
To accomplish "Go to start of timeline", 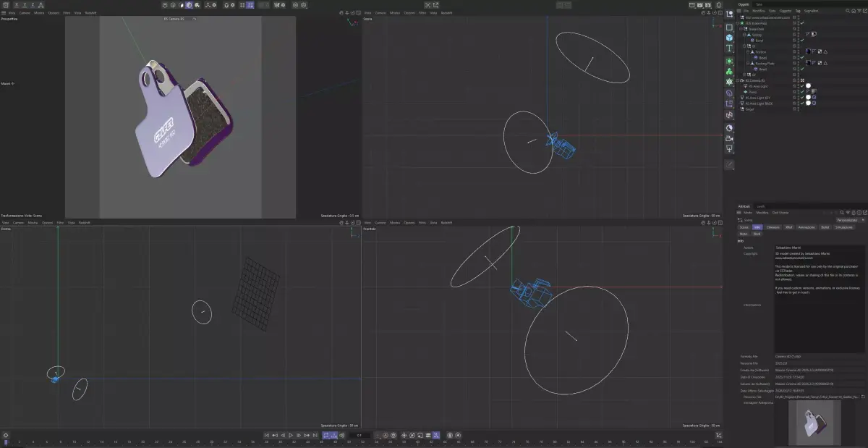I will pyautogui.click(x=266, y=435).
